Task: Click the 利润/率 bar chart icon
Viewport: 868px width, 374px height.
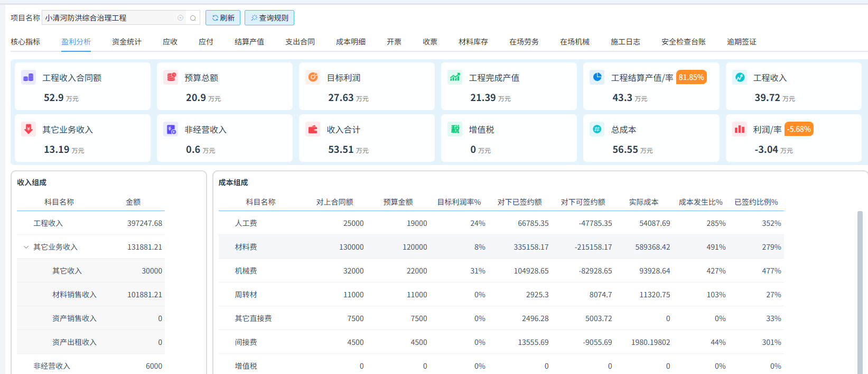Action: [740, 129]
